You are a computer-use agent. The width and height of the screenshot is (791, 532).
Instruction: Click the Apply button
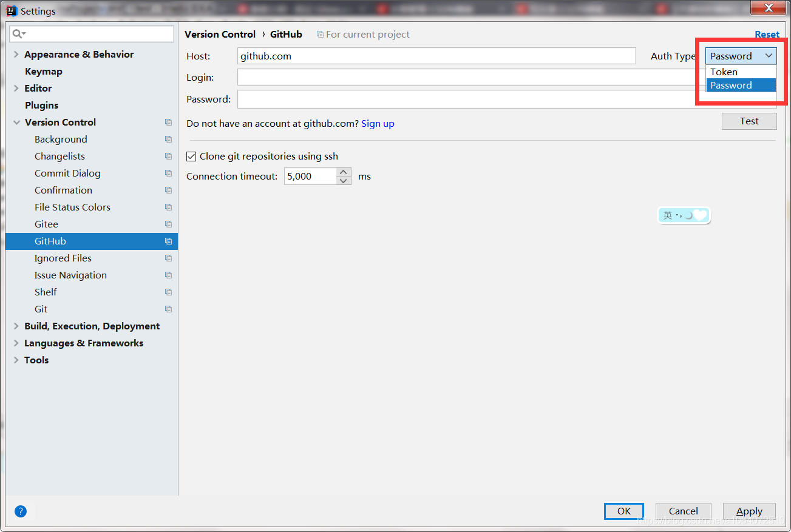pos(750,511)
